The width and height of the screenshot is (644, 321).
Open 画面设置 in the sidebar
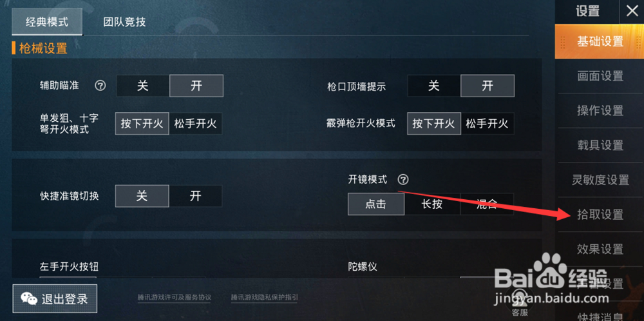coord(600,76)
